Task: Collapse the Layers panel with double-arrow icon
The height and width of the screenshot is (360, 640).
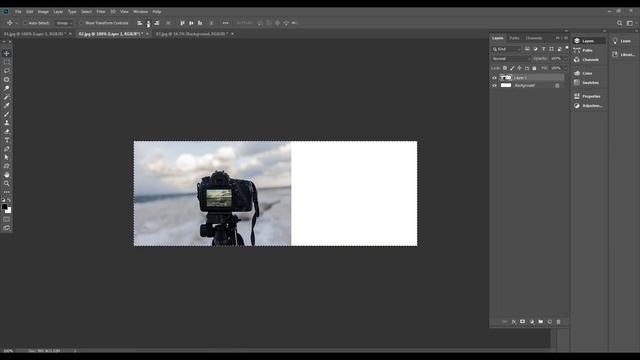Action: (x=558, y=38)
